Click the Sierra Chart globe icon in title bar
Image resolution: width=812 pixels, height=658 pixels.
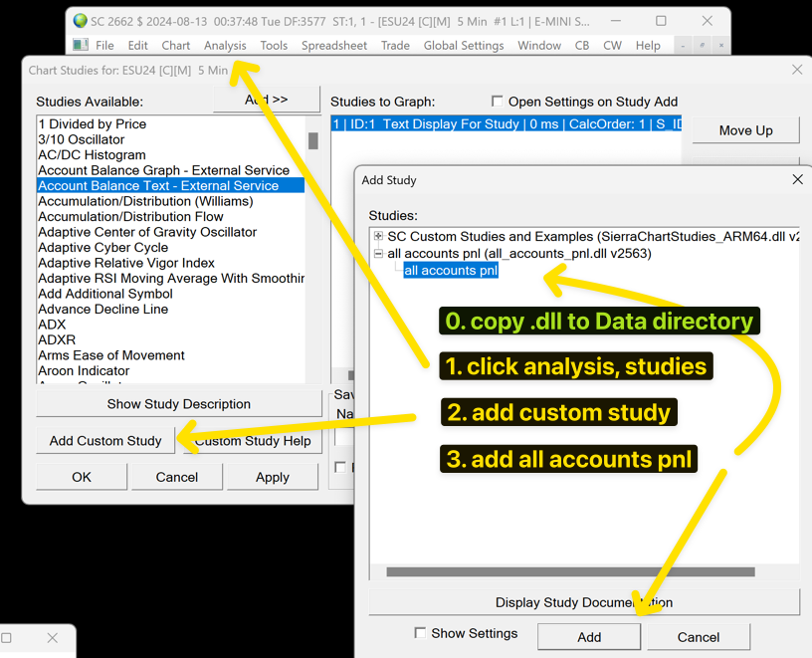[81, 21]
